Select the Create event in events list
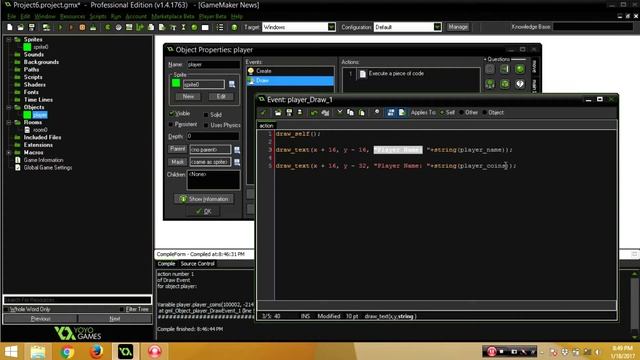The width and height of the screenshot is (640, 360). tap(290, 71)
